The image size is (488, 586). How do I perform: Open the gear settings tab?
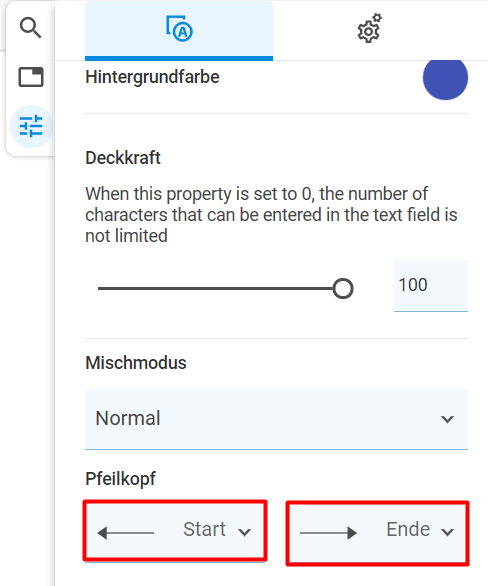pyautogui.click(x=370, y=29)
